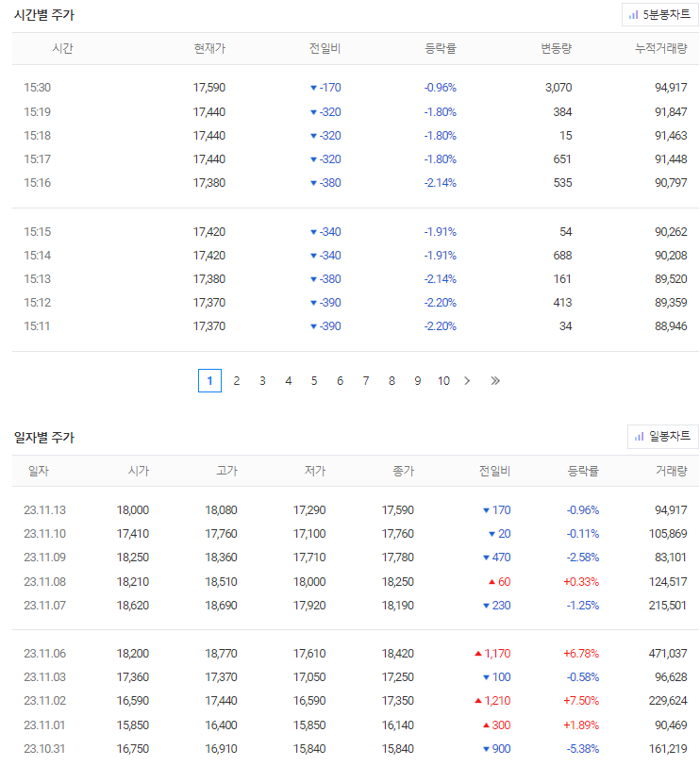The height and width of the screenshot is (766, 700).
Task: Click the last page double arrow
Action: 495,380
